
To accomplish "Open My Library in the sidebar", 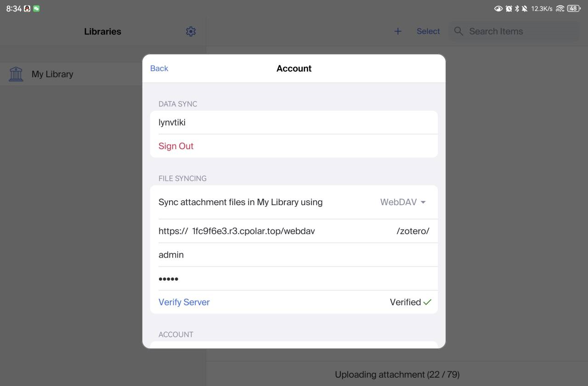I will [52, 74].
